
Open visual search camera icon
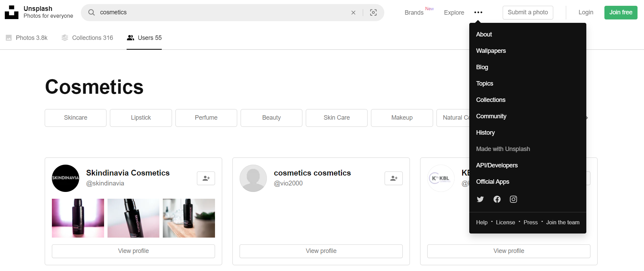tap(373, 13)
